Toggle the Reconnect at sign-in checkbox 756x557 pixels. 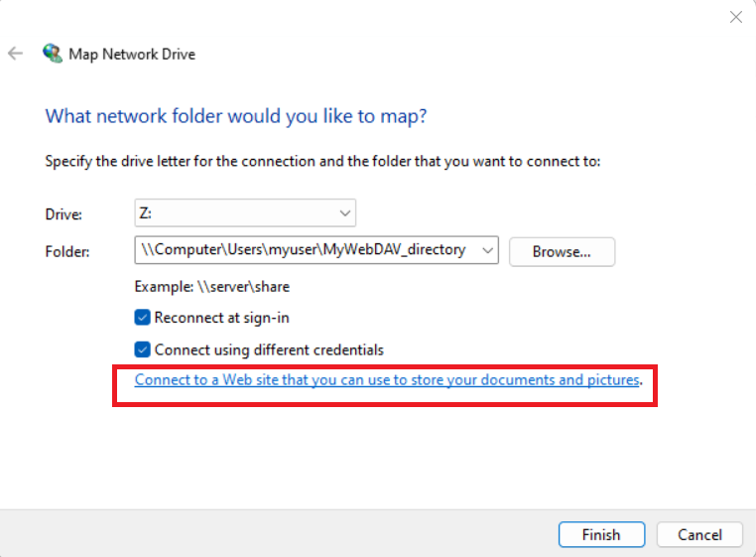(x=143, y=318)
